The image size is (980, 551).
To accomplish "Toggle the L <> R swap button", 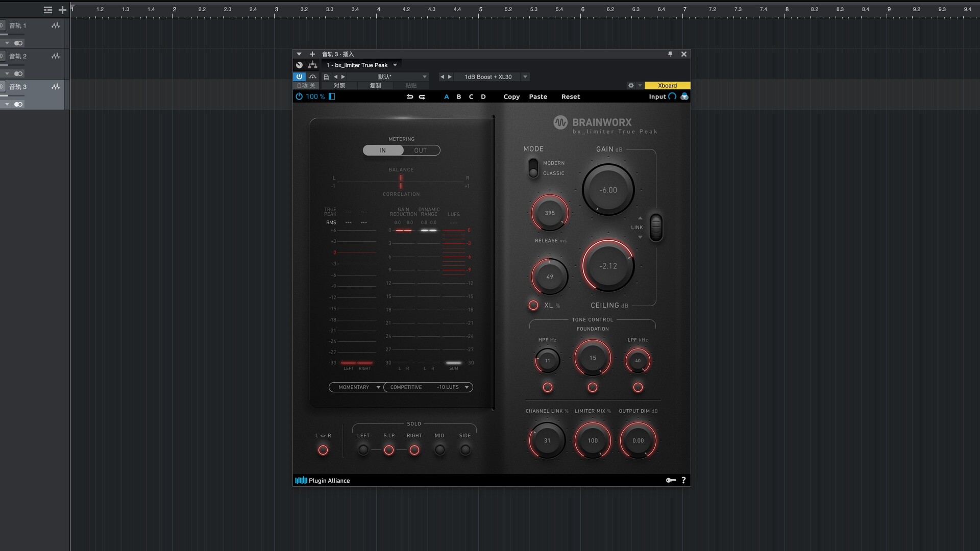I will tap(323, 450).
